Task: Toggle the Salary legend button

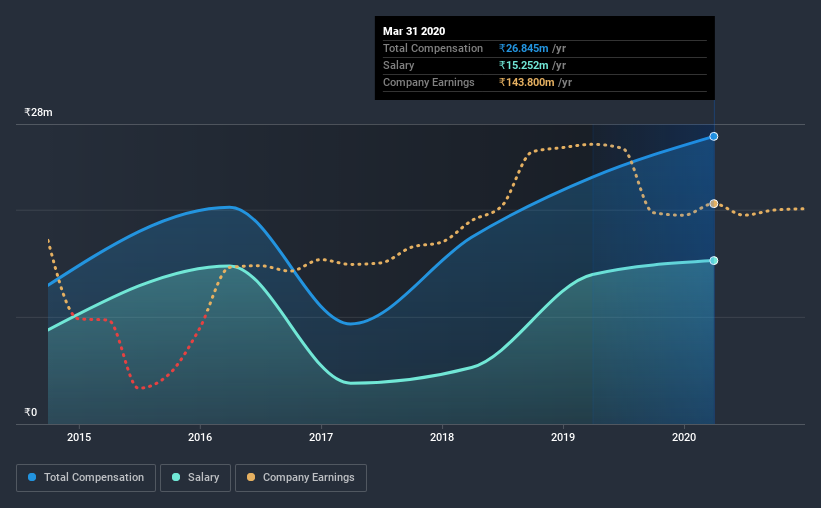Action: [195, 478]
